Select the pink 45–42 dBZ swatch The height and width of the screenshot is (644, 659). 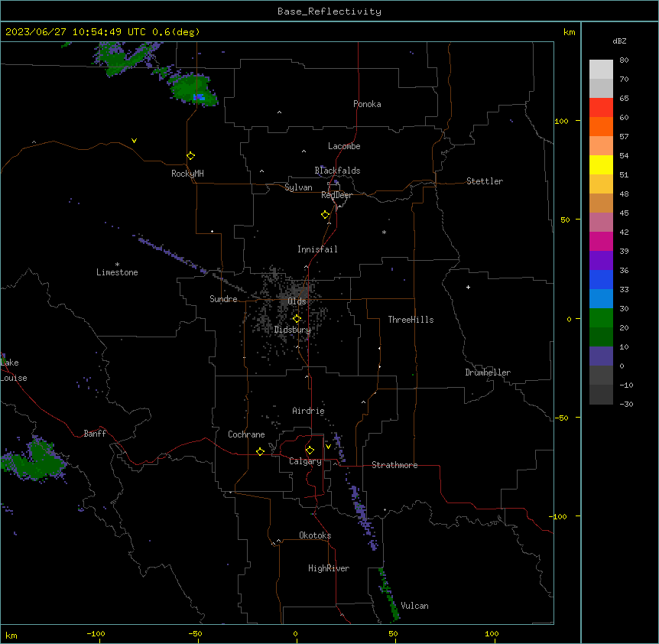(x=601, y=223)
